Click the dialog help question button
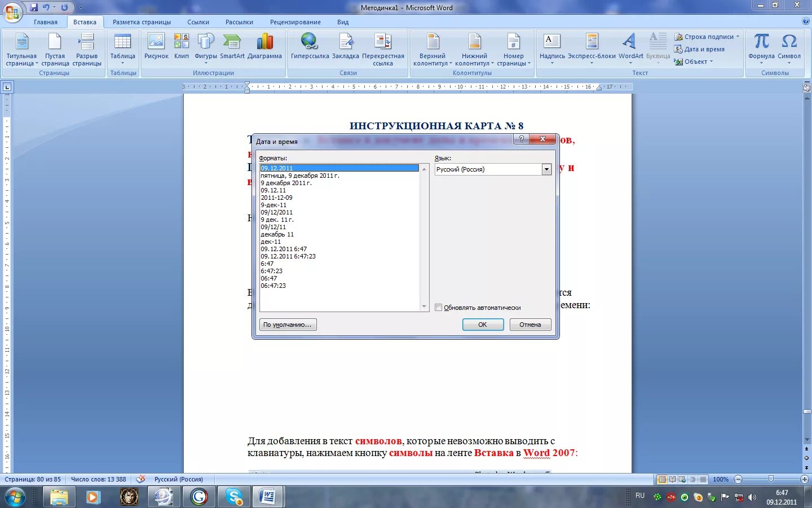812x508 pixels. tap(520, 139)
